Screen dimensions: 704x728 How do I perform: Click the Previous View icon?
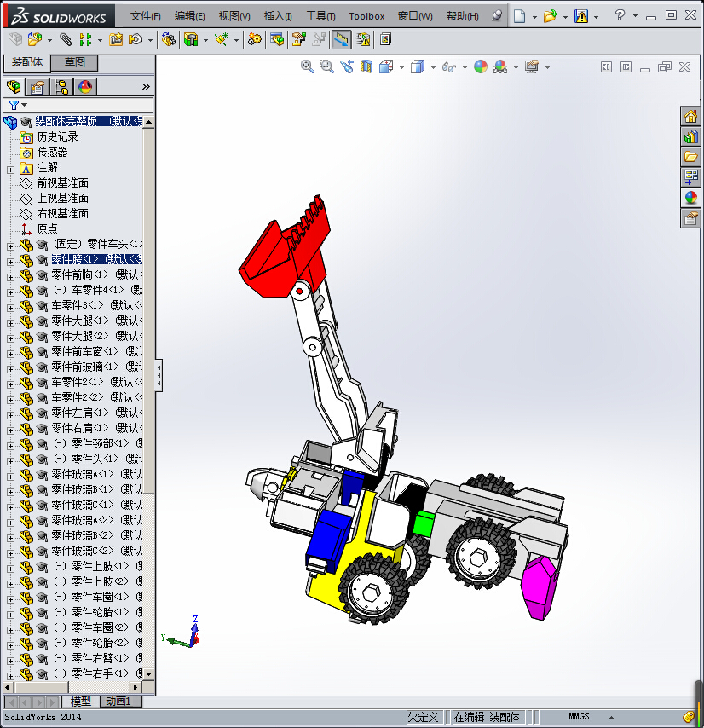[x=347, y=66]
